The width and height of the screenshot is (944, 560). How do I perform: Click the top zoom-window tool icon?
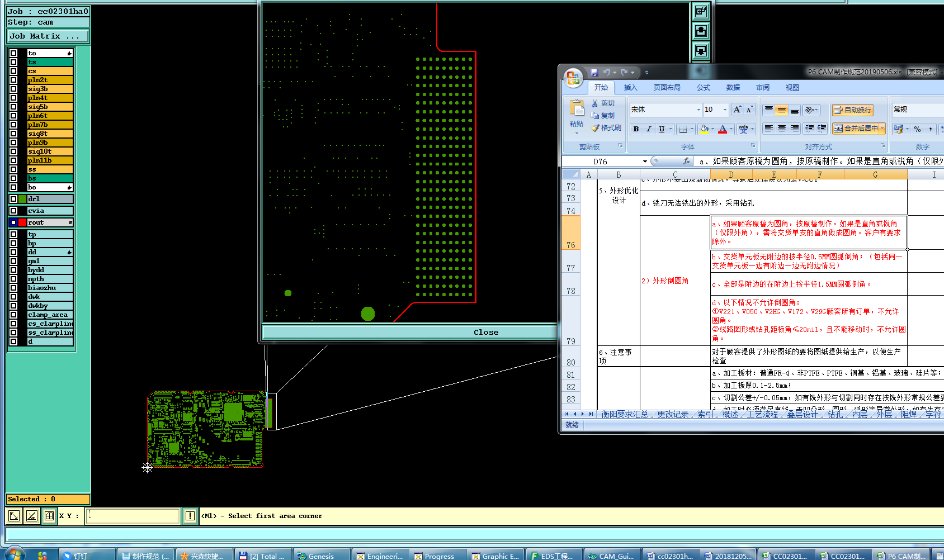[701, 11]
